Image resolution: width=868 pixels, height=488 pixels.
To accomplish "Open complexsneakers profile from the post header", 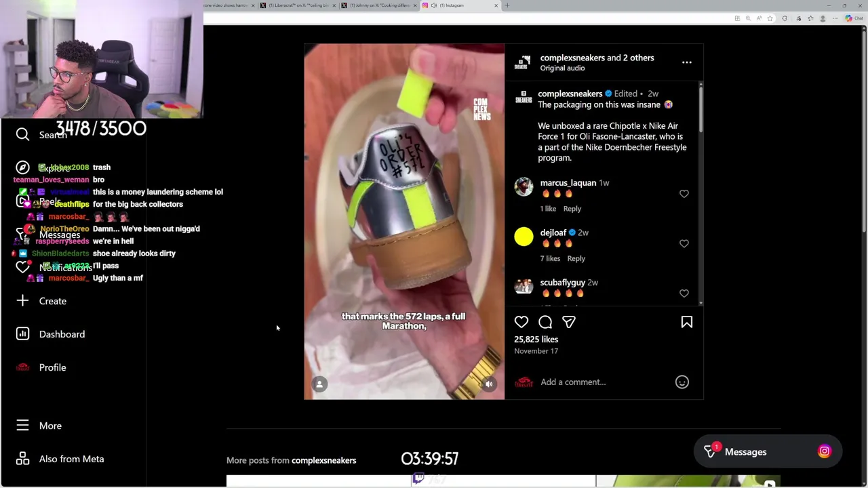I will [x=572, y=58].
